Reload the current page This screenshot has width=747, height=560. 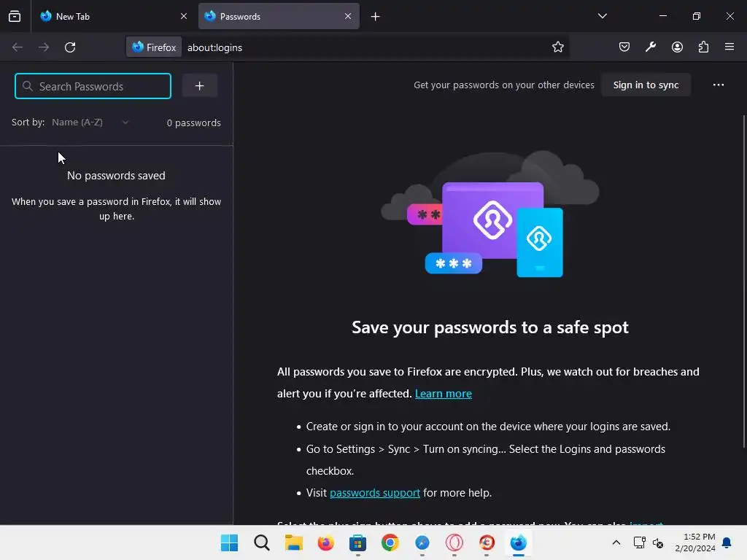70,47
